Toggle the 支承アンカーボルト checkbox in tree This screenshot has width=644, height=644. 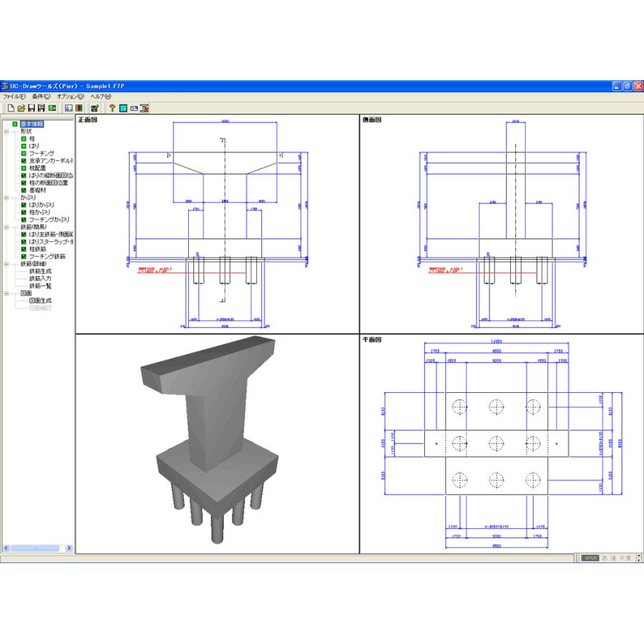point(24,161)
